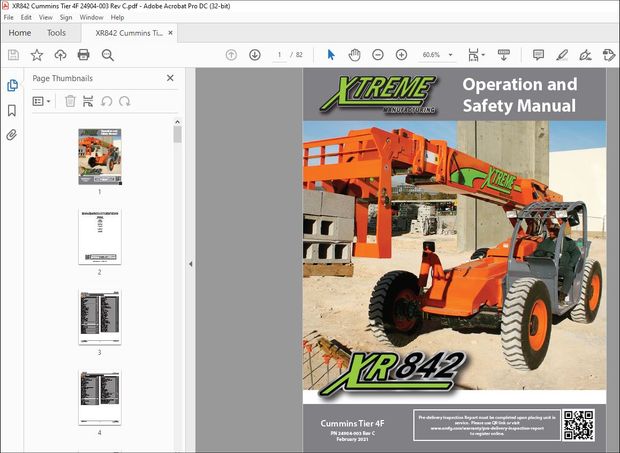Select page 2 thumbnail
The width and height of the screenshot is (620, 453).
pyautogui.click(x=100, y=237)
